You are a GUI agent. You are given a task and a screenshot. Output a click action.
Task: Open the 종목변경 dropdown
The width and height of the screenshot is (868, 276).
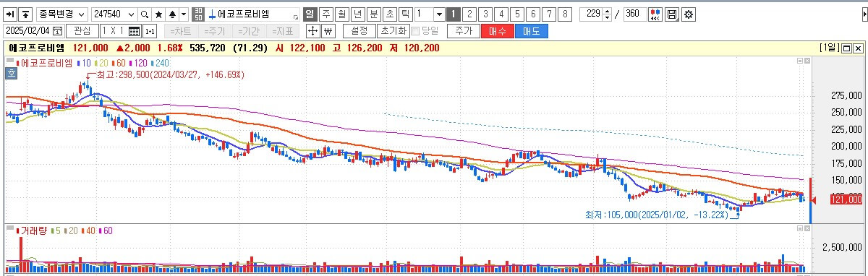coord(61,14)
